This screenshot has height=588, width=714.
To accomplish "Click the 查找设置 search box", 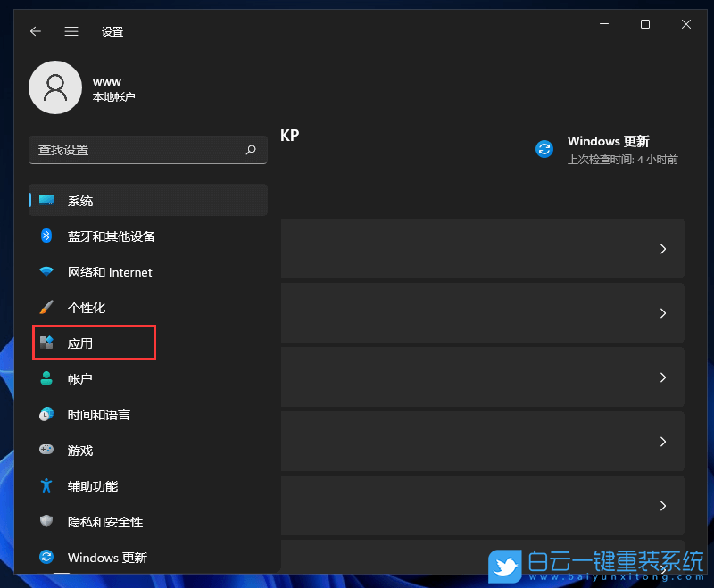I will [147, 150].
